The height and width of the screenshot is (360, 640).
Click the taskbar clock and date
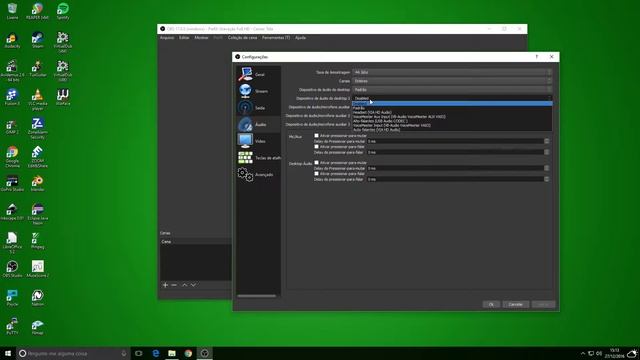[x=615, y=353]
